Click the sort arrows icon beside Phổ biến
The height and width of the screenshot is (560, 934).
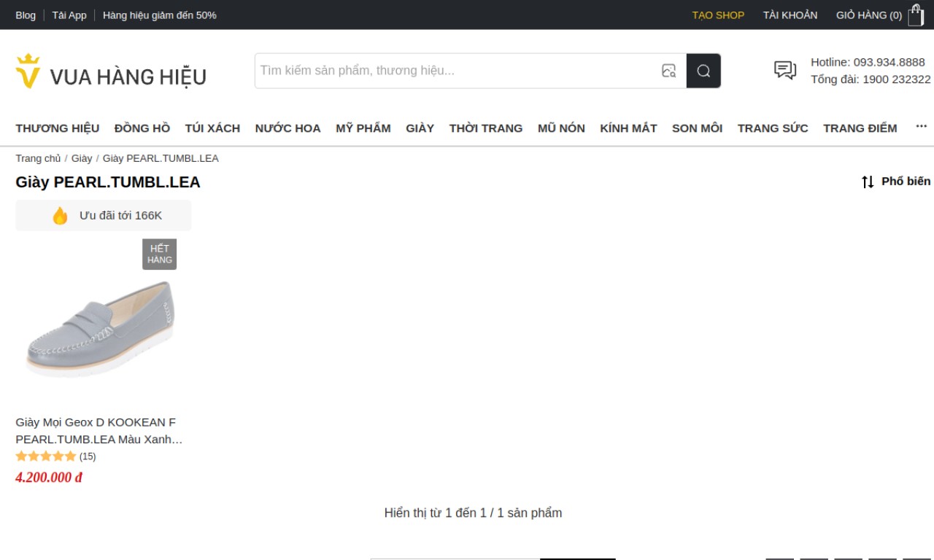click(868, 182)
